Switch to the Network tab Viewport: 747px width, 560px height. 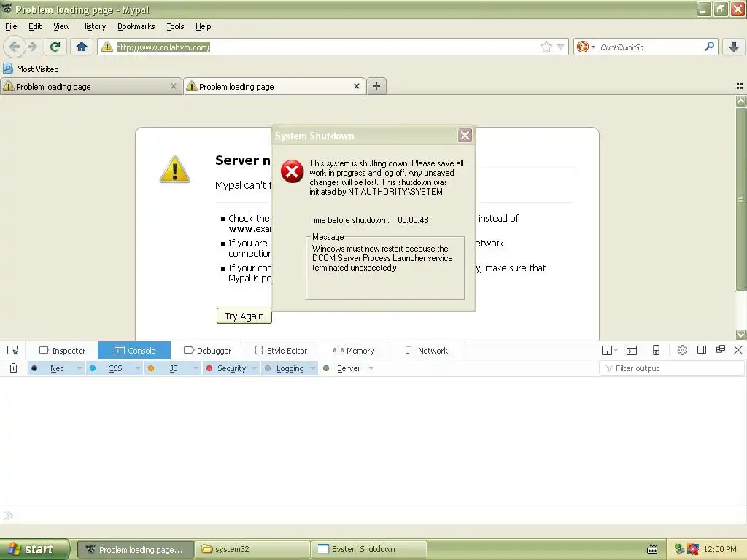426,351
